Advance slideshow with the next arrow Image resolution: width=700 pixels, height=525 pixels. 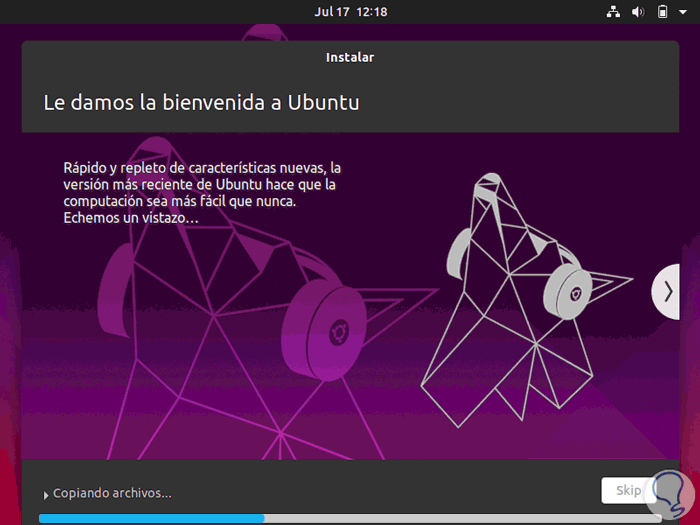(666, 292)
